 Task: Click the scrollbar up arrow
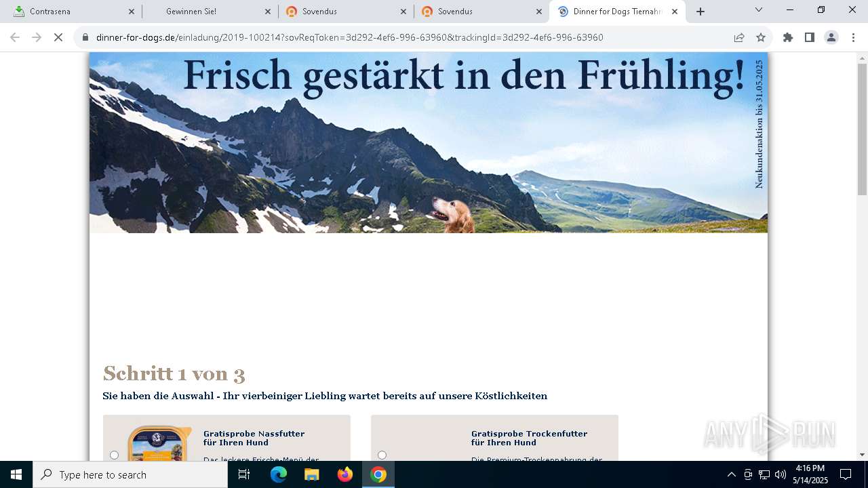(862, 58)
